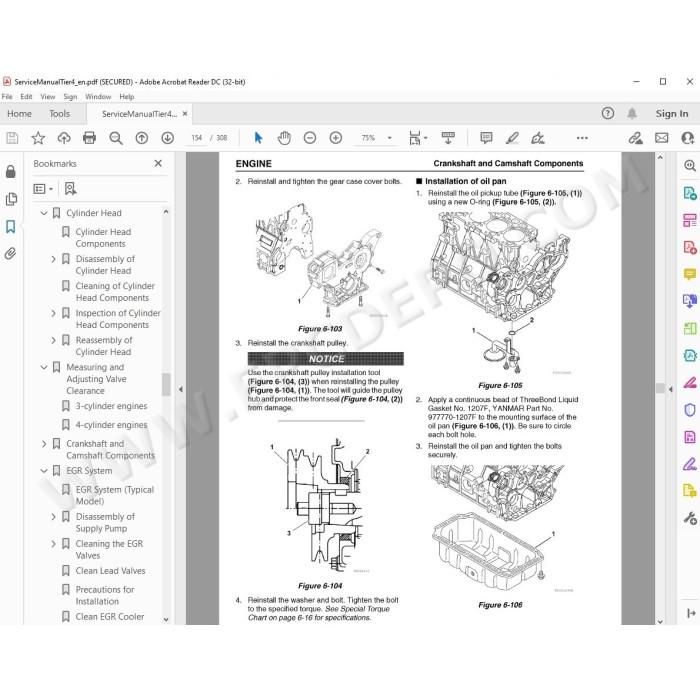Viewport: 700px width, 700px height.
Task: Toggle read mode scrolling icon
Action: pos(448,138)
